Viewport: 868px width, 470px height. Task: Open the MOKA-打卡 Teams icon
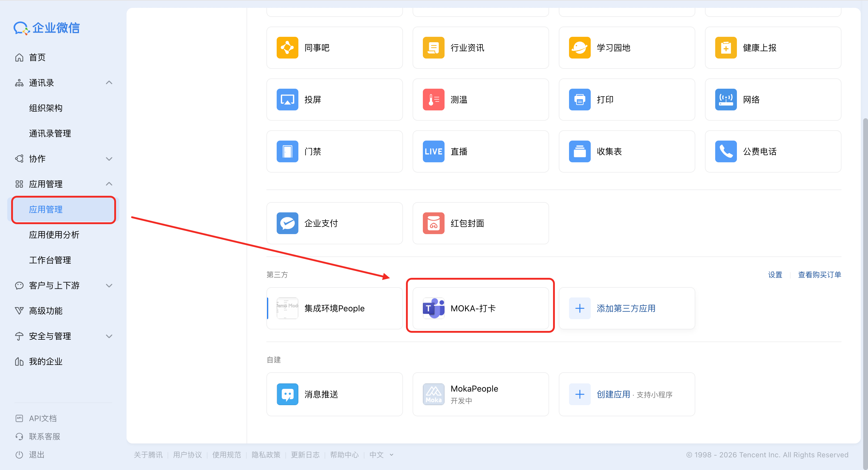coord(433,308)
